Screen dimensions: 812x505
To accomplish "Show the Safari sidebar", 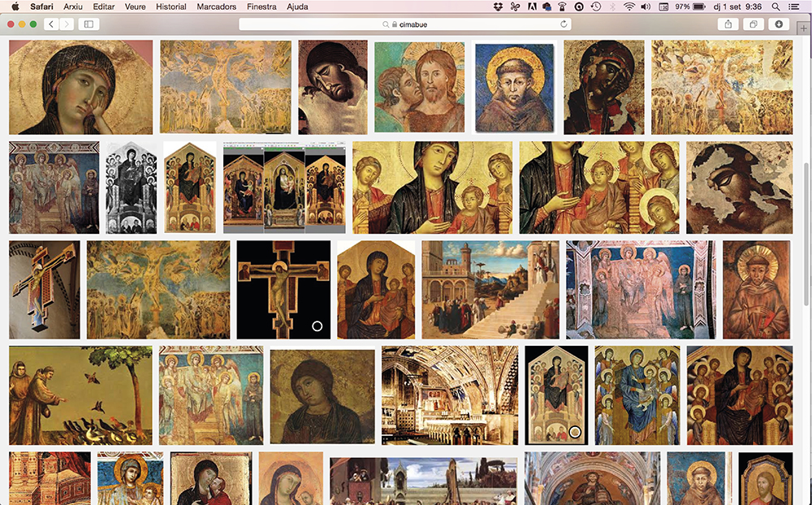I will point(89,24).
